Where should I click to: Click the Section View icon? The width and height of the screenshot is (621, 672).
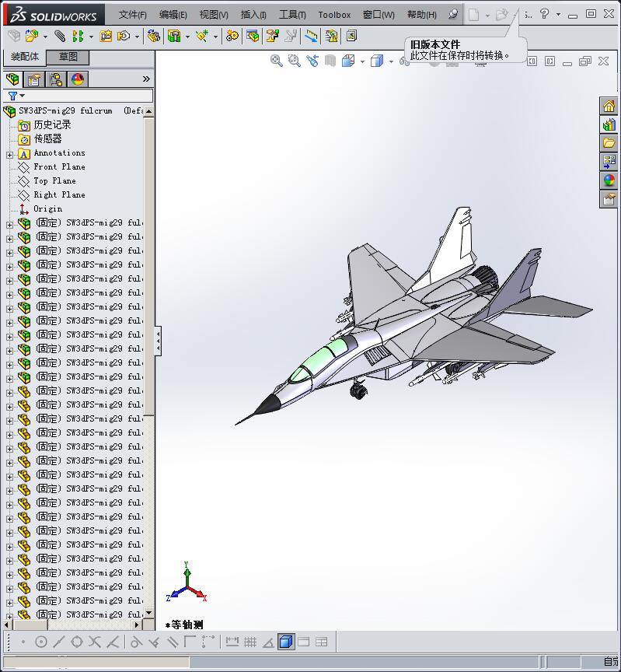[330, 61]
